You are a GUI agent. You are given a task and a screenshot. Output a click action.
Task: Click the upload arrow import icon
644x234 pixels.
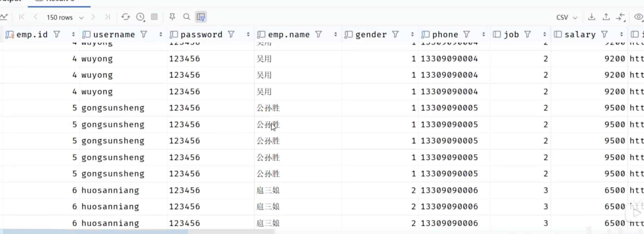[x=606, y=17]
